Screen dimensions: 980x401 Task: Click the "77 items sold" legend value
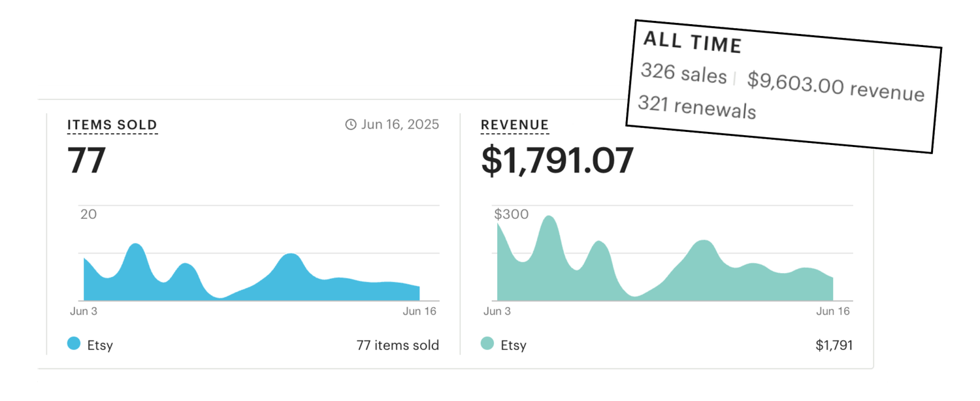click(397, 345)
